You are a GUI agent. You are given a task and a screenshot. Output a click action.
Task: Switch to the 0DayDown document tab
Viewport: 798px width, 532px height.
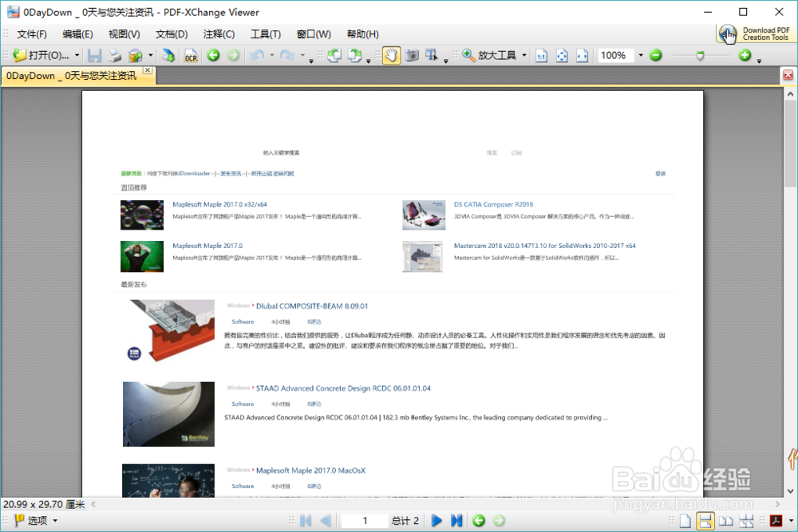(x=71, y=76)
